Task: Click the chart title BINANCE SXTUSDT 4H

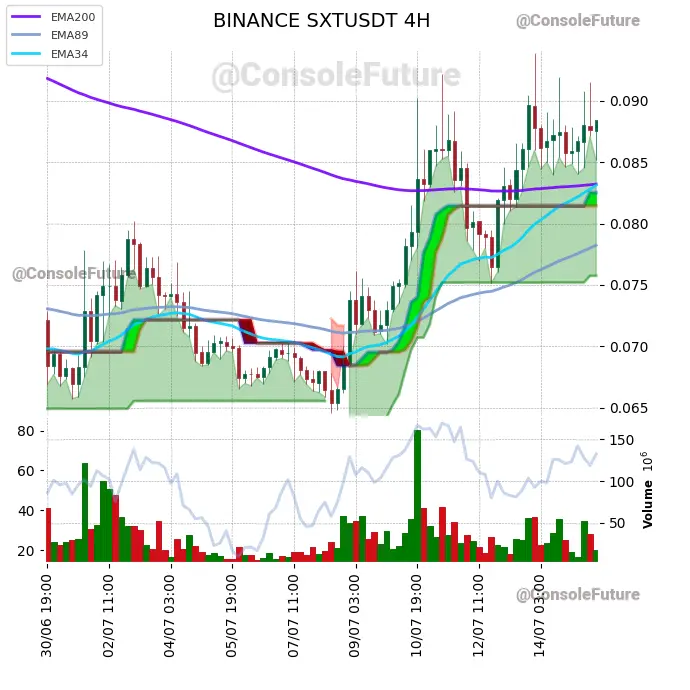Action: point(321,21)
